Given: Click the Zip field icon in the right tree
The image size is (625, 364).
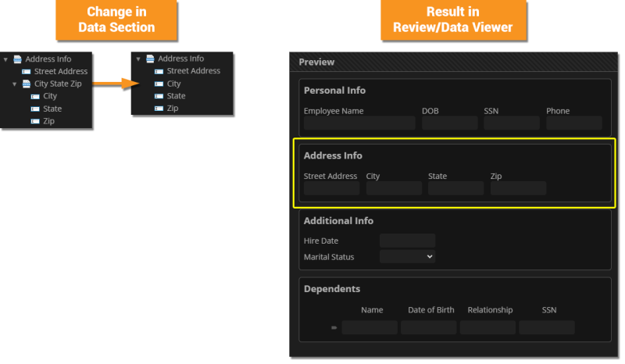Looking at the screenshot, I should click(159, 109).
